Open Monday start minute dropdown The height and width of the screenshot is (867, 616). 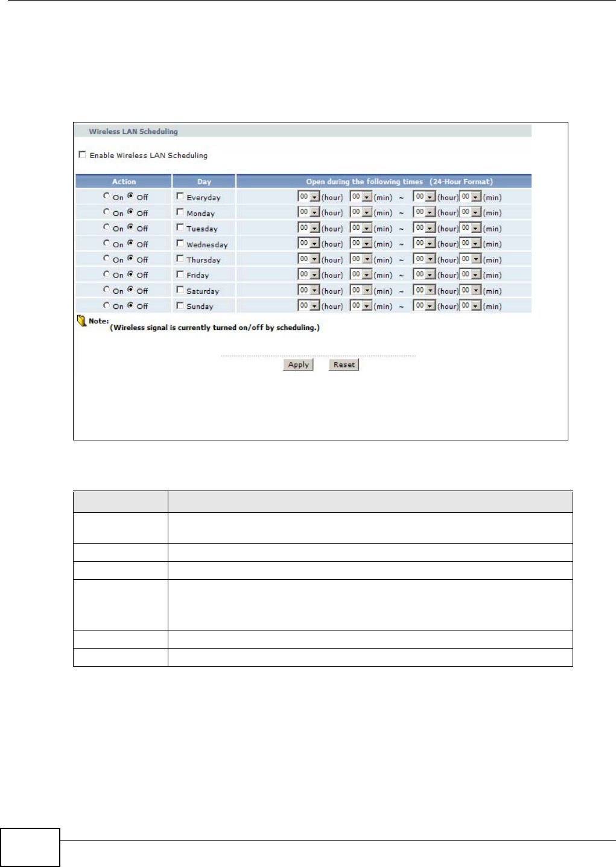pos(361,212)
